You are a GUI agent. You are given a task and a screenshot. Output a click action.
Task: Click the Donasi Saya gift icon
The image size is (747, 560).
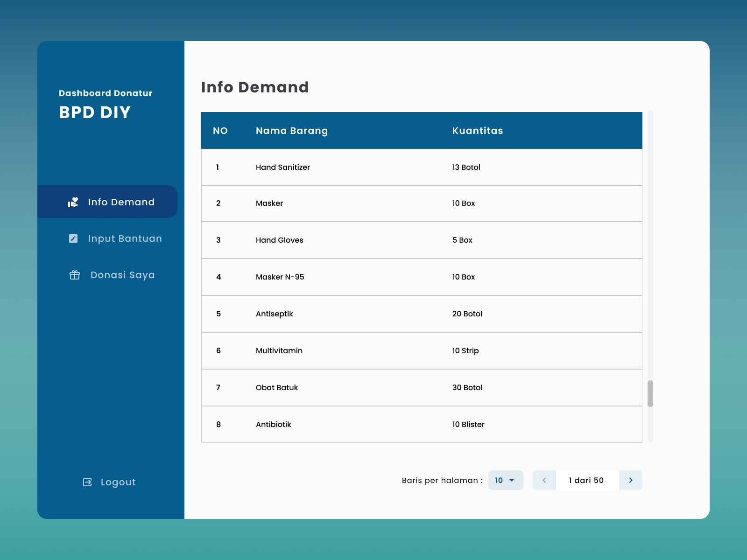point(75,275)
